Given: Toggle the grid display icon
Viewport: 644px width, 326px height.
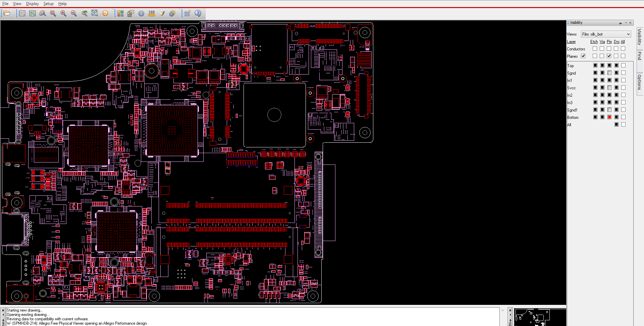Looking at the screenshot, I should click(x=187, y=13).
